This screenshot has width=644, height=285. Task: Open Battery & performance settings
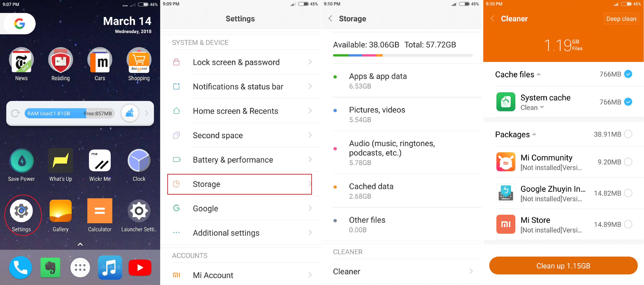[x=240, y=160]
